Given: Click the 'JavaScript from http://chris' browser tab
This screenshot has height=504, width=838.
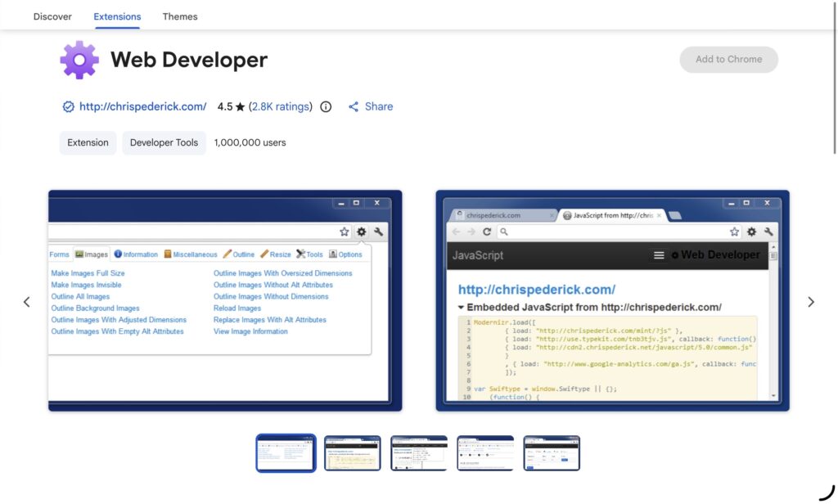Looking at the screenshot, I should (x=612, y=215).
